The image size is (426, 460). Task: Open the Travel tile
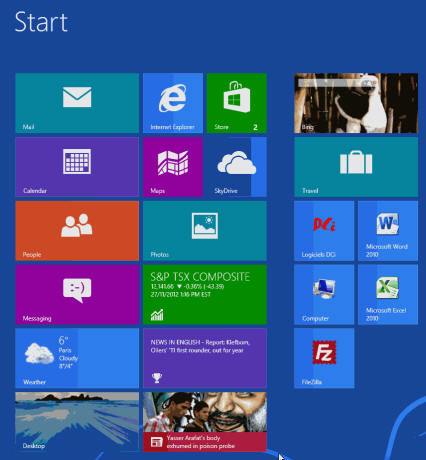point(356,167)
